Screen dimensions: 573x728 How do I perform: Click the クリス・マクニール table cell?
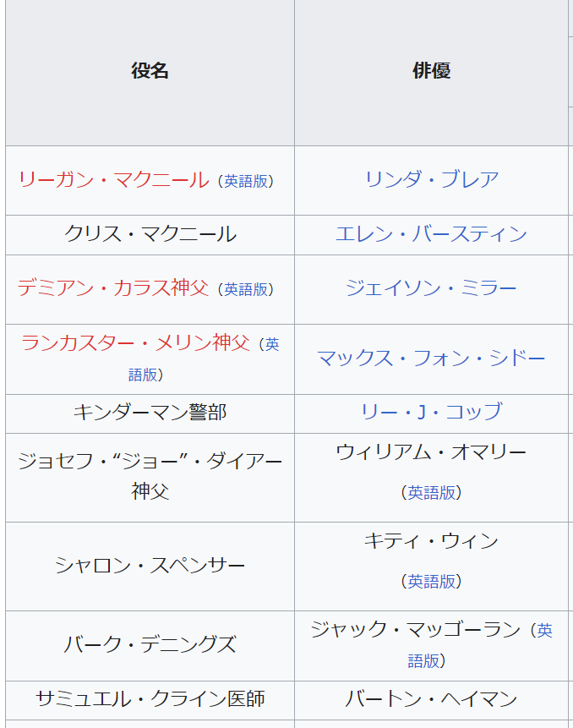[x=150, y=234]
